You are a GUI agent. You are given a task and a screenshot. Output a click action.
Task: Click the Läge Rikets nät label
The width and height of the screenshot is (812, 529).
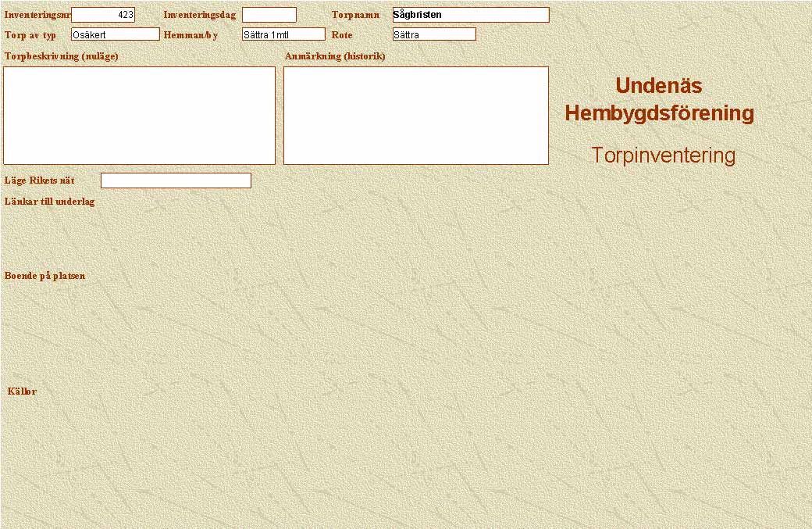39,181
